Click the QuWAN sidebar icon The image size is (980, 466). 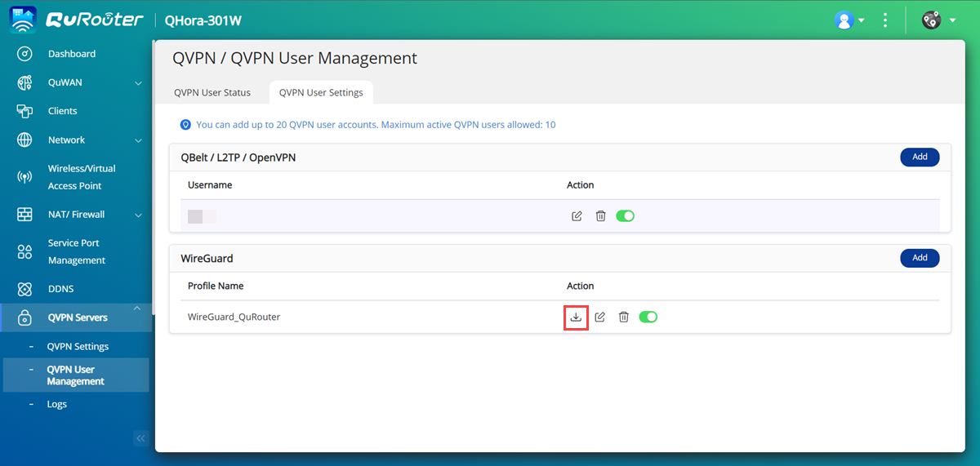tap(24, 82)
